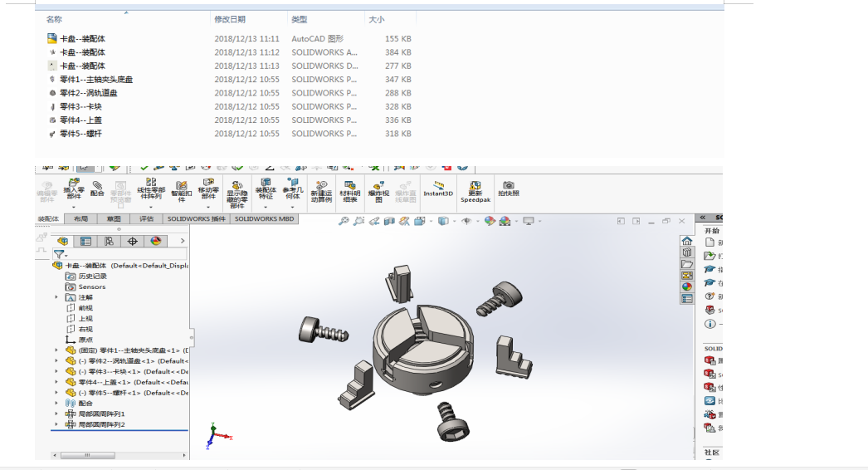The width and height of the screenshot is (868, 470).
Task: Click the 参考几何体 reference geometry tool
Action: (x=293, y=189)
